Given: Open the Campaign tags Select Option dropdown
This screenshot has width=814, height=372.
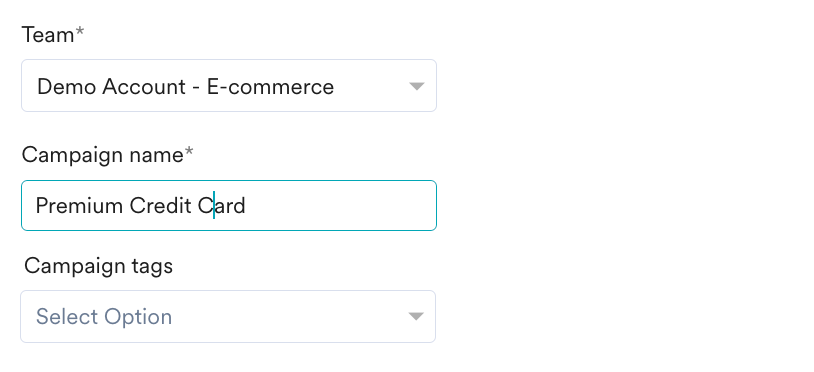Looking at the screenshot, I should tap(228, 316).
